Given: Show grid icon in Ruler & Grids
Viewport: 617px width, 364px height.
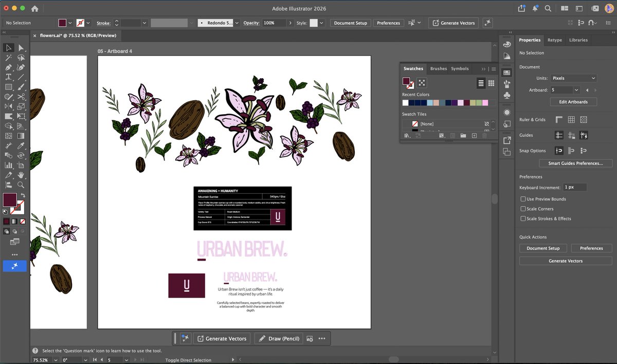Looking at the screenshot, I should tap(571, 120).
